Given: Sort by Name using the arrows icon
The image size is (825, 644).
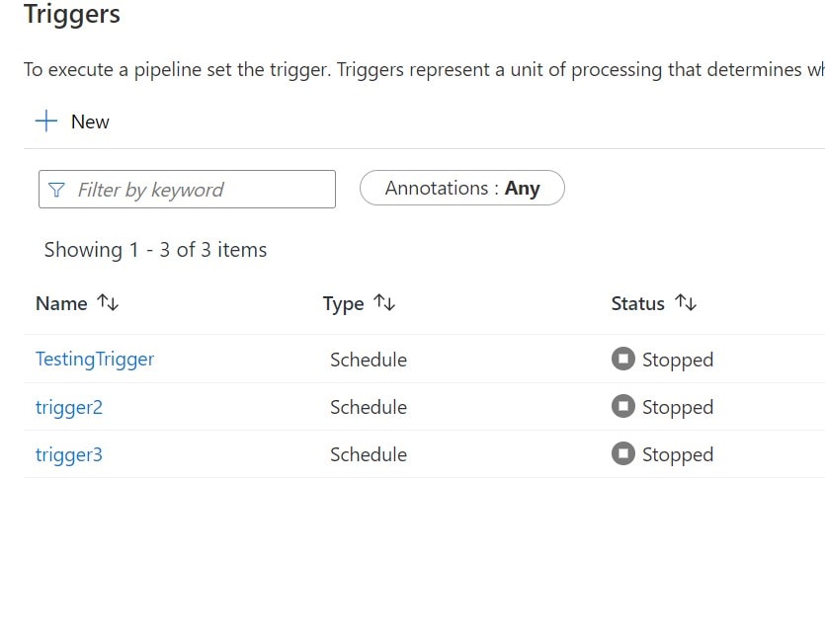Looking at the screenshot, I should tap(108, 303).
